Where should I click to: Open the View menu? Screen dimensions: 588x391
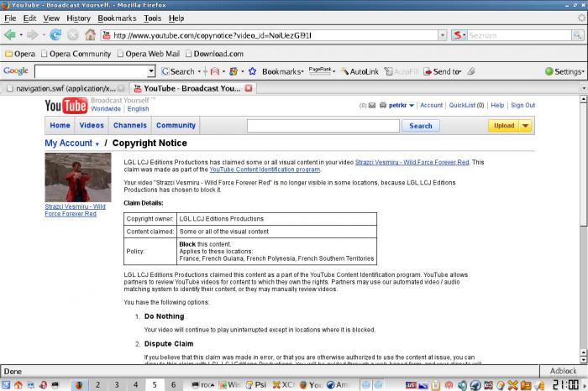[x=51, y=18]
